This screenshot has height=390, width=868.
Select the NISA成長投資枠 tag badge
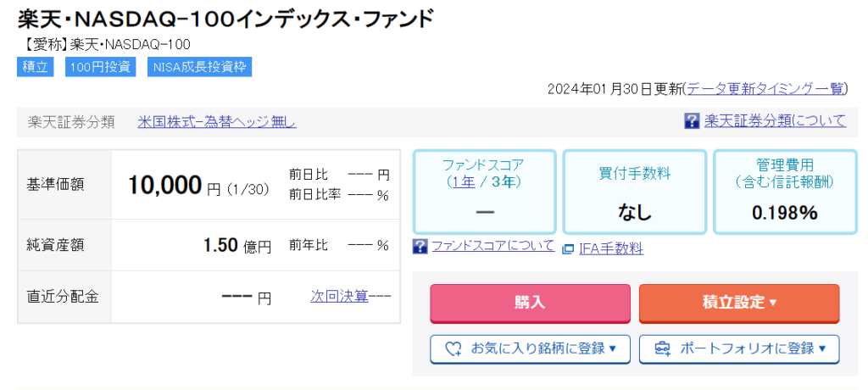[x=199, y=67]
